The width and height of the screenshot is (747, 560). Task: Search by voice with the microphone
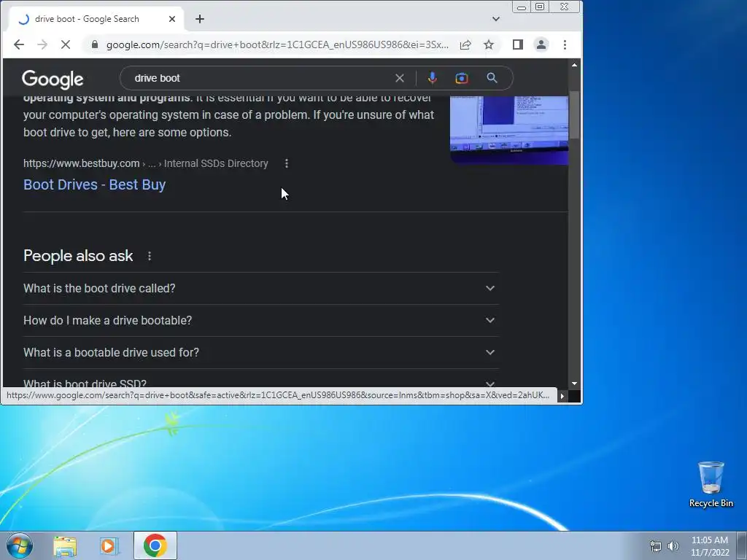pos(432,78)
